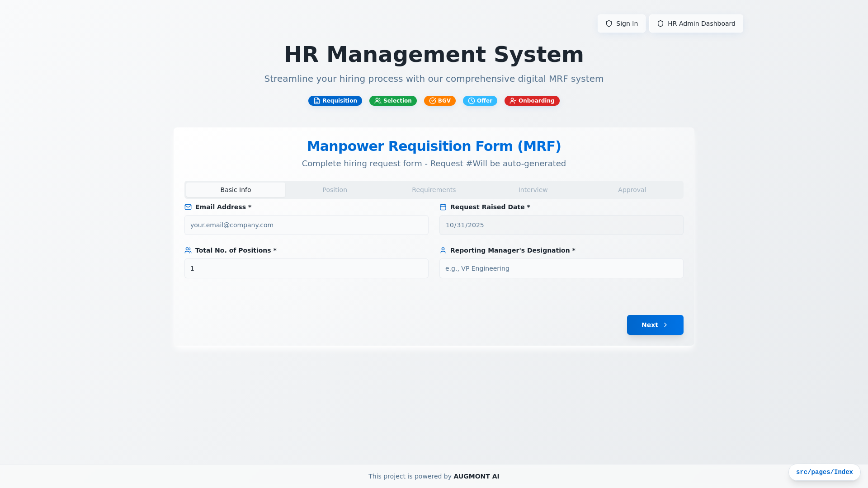Click the BGV stage badge
868x488 pixels.
point(440,101)
